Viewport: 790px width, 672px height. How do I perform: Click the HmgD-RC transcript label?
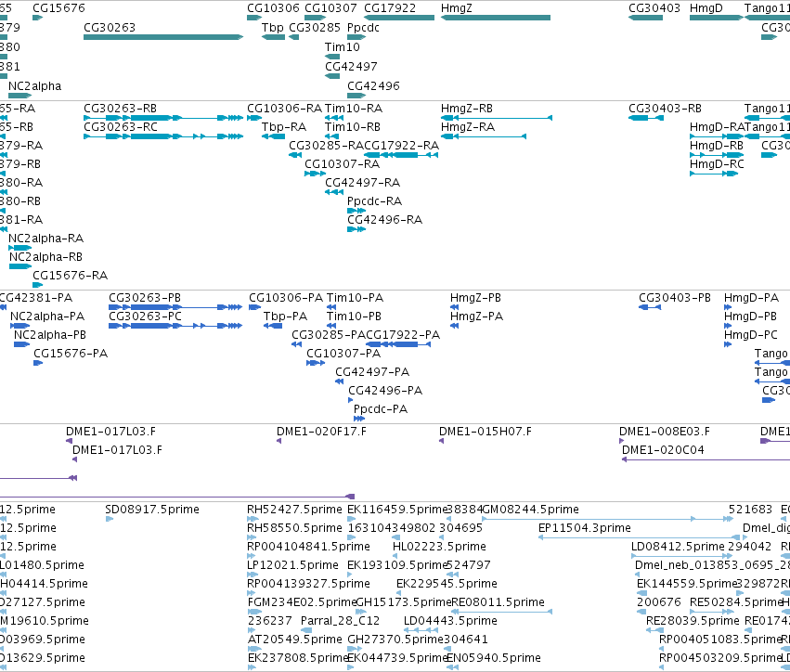tap(717, 164)
